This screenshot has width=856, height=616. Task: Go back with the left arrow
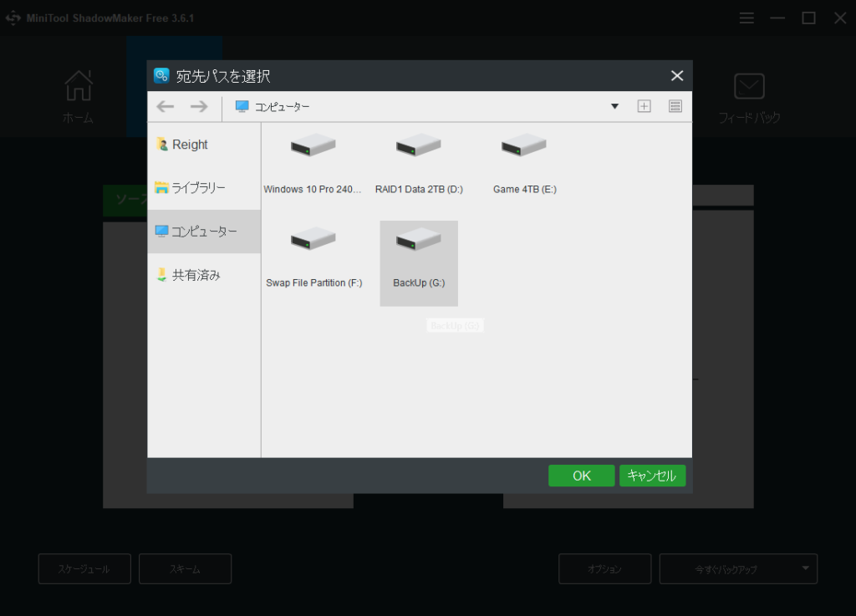pos(166,106)
